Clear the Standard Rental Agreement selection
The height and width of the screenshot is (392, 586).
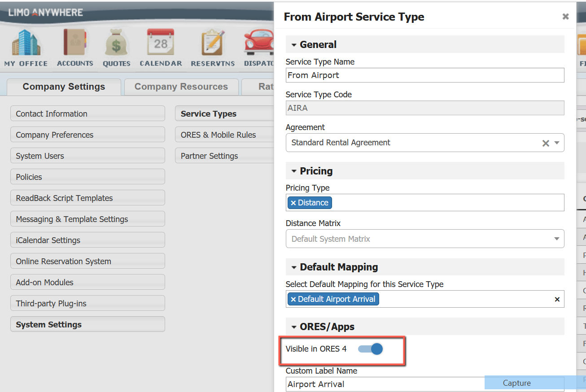click(546, 143)
